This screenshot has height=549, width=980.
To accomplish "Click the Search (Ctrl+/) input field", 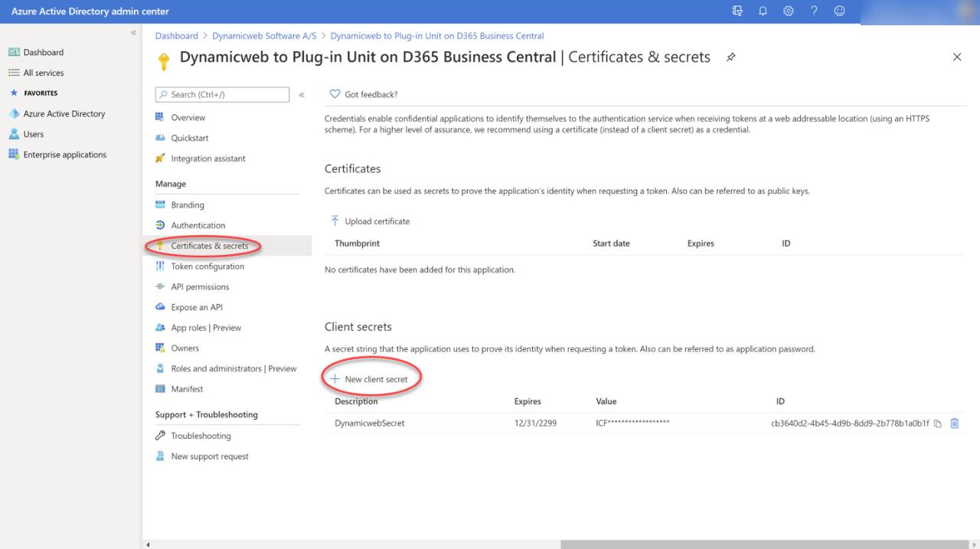I will (223, 95).
